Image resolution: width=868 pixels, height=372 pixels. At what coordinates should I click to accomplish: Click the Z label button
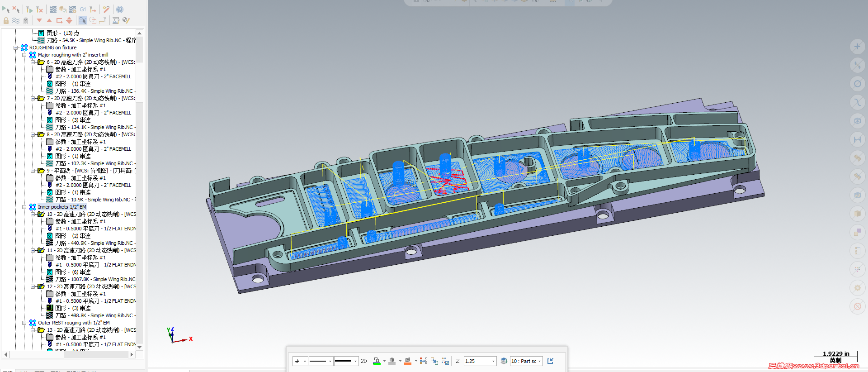coord(458,361)
